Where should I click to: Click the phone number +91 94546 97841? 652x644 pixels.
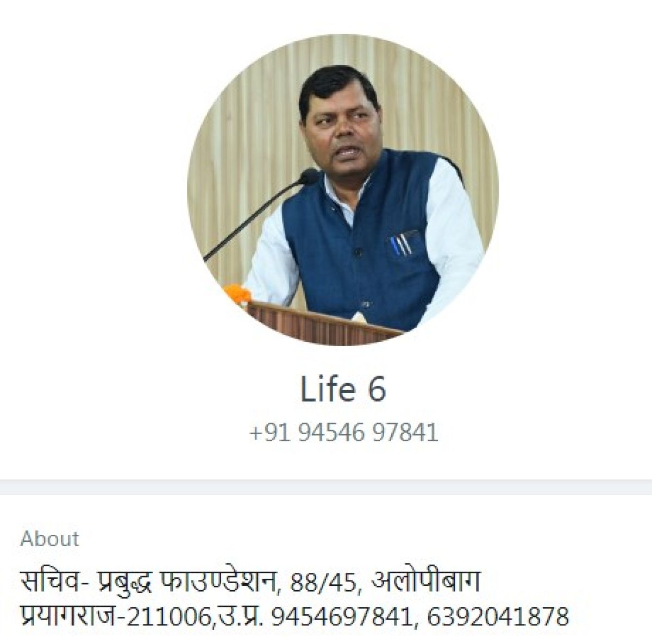343,433
